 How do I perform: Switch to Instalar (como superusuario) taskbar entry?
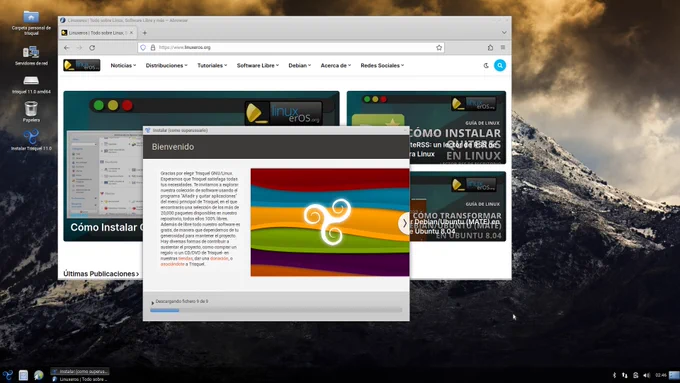(80, 372)
